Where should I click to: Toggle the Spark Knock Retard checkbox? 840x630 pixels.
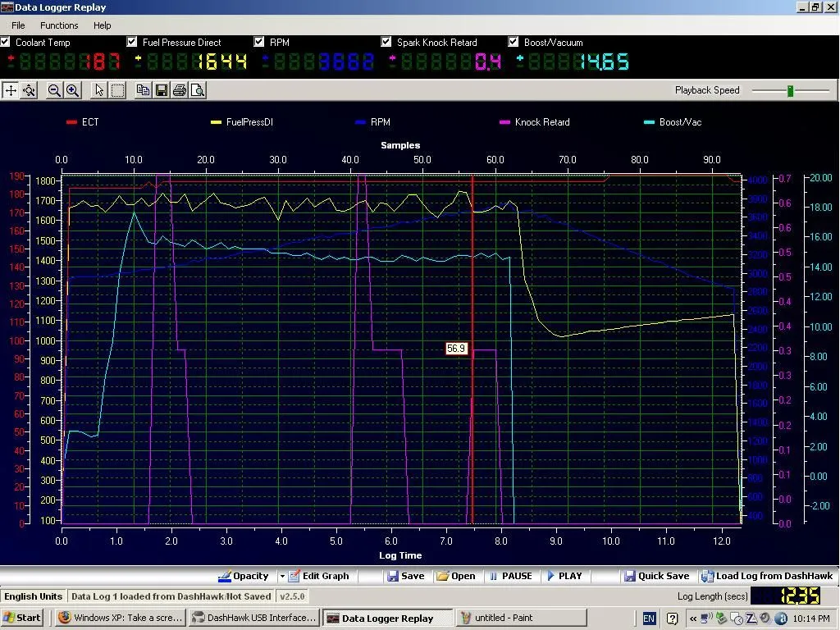tap(386, 41)
